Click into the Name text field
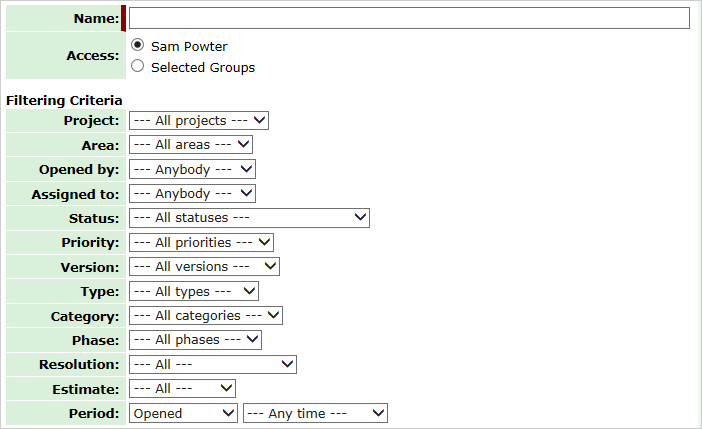 409,18
